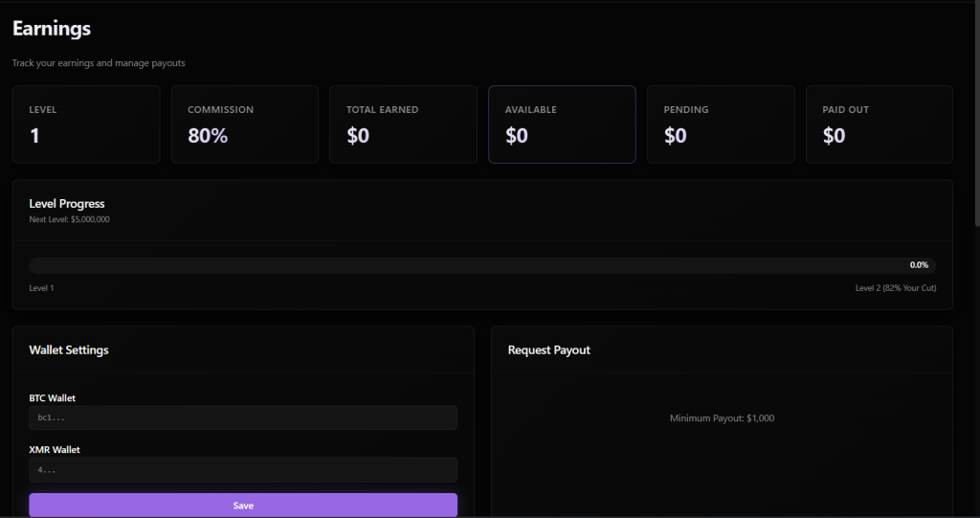This screenshot has width=980, height=518.
Task: Click the highlighted Available balance card
Action: pos(562,124)
